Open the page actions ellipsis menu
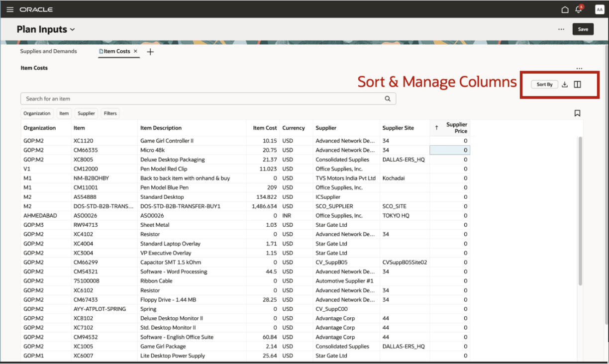Image resolution: width=609 pixels, height=364 pixels. point(561,29)
